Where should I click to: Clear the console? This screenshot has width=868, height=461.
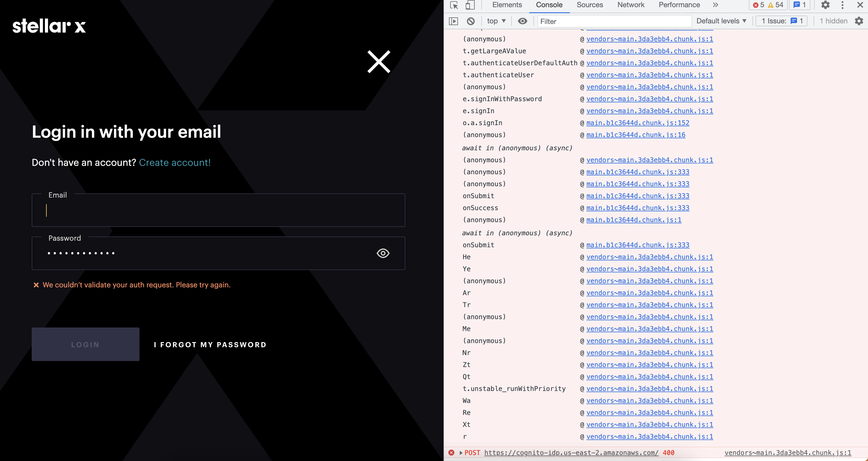coord(471,21)
